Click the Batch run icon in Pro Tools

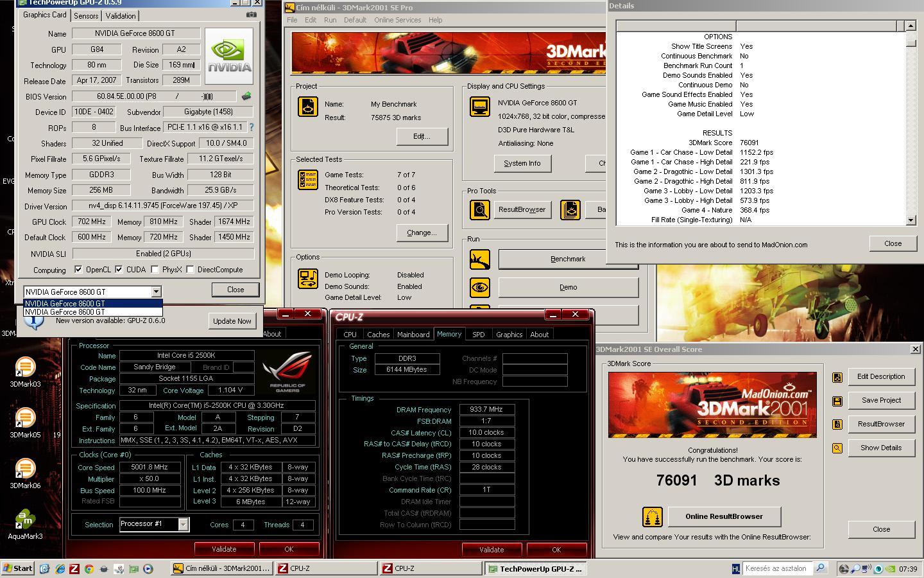coord(570,209)
